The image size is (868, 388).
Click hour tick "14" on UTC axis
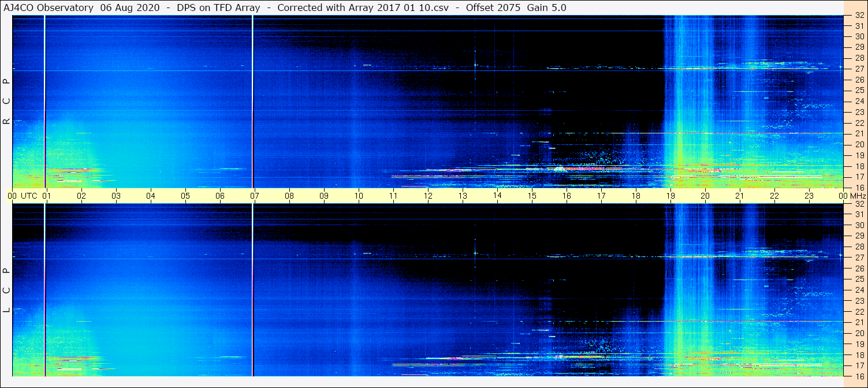pos(497,196)
